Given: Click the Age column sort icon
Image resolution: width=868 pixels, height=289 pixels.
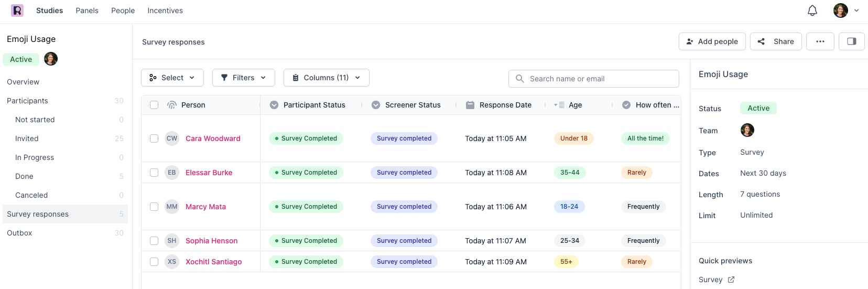Looking at the screenshot, I should tap(559, 105).
